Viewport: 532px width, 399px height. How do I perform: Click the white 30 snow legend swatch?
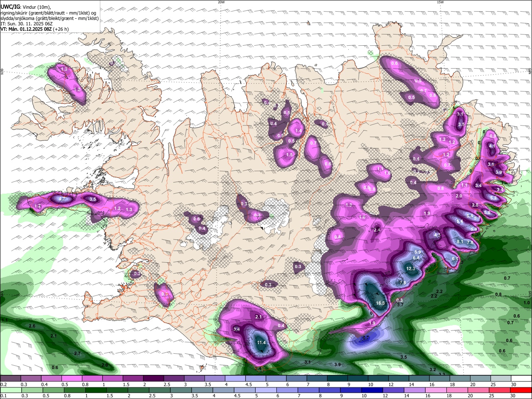click(522, 378)
